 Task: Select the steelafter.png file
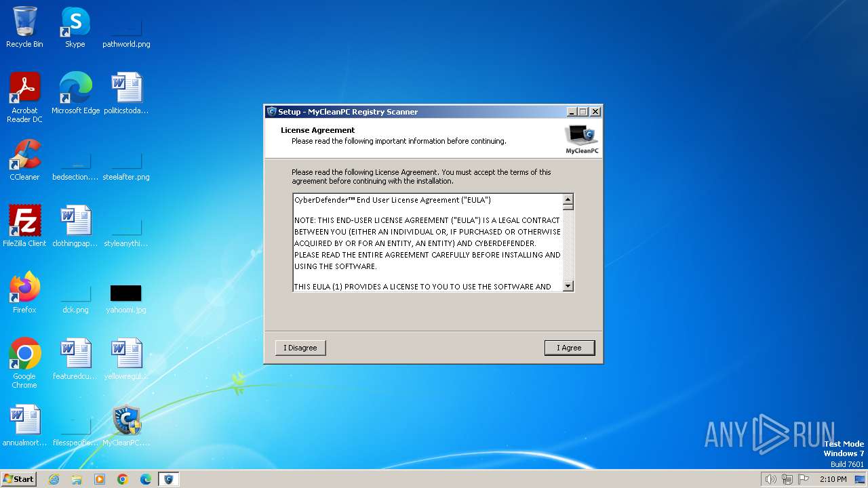point(126,165)
